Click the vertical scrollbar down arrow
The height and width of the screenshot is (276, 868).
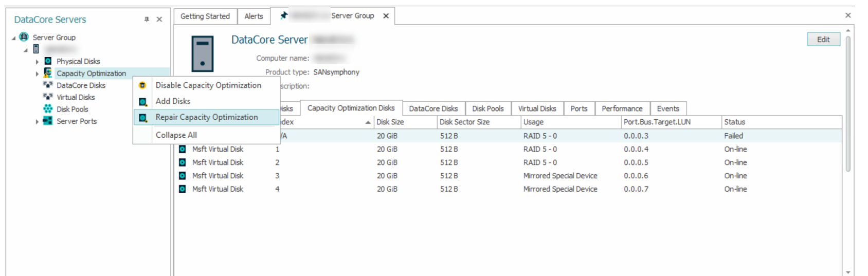(848, 272)
